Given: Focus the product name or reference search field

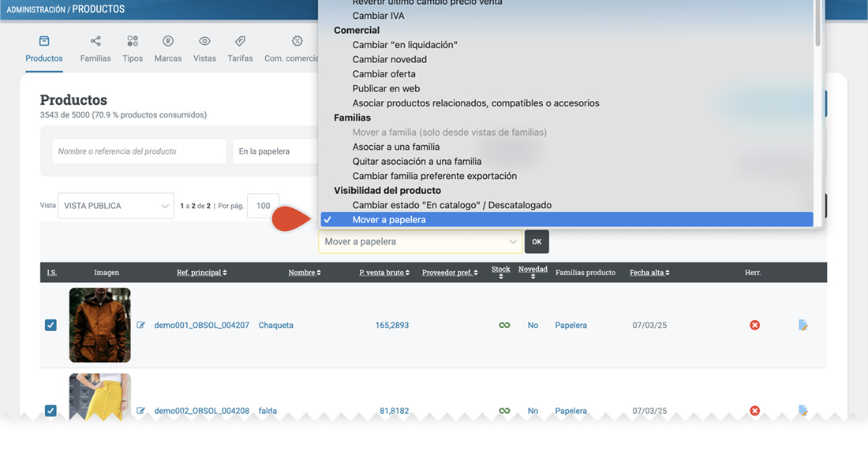Looking at the screenshot, I should tap(139, 151).
